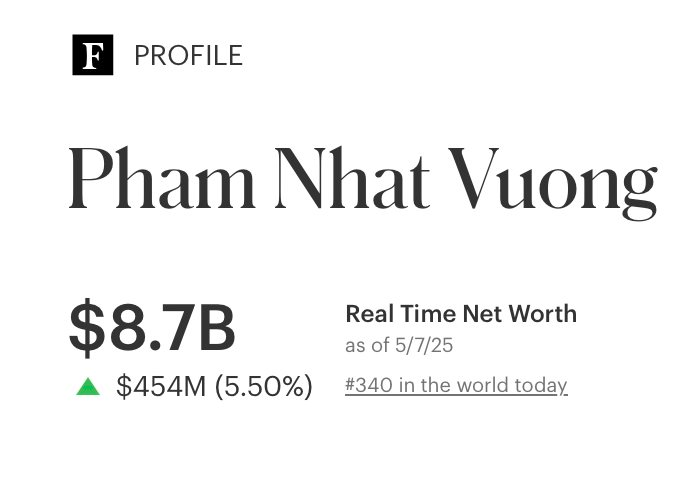Select the PROFILE label beside the logo
The width and height of the screenshot is (696, 492).
point(188,56)
